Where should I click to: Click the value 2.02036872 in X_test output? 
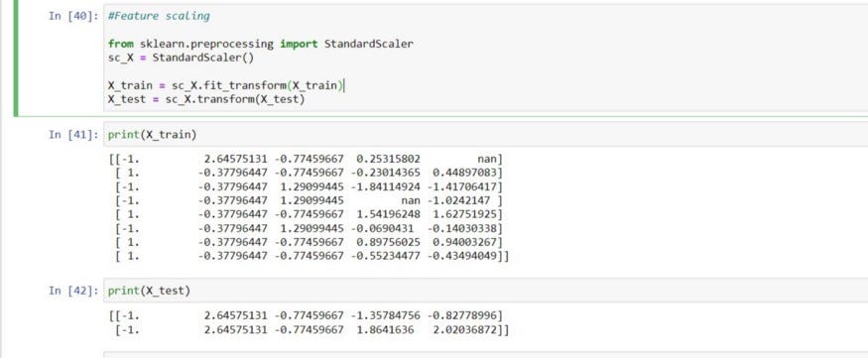click(464, 330)
